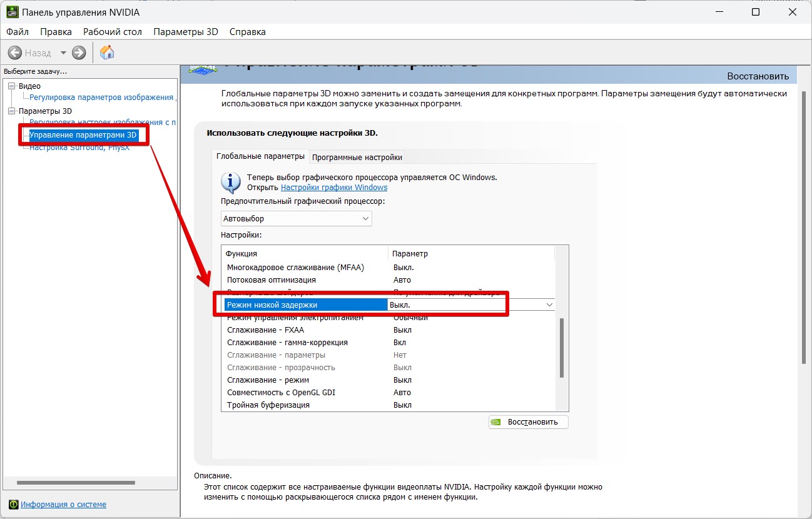Click the Back arrow icon

click(15, 53)
